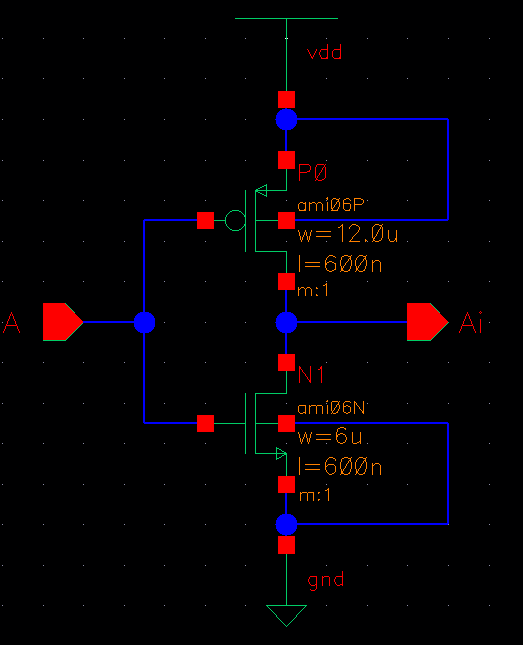Image resolution: width=523 pixels, height=645 pixels.
Task: Click the 'gnd' net label
Action: coord(325,581)
